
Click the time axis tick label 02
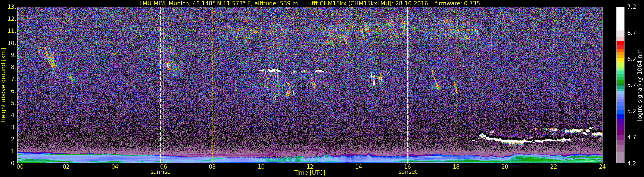[66, 167]
